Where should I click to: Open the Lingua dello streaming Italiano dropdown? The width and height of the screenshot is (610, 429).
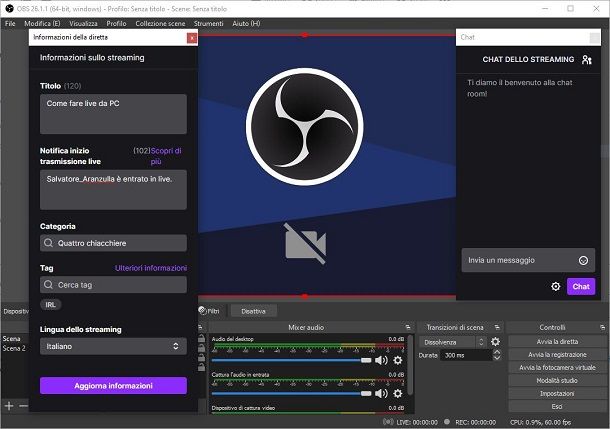113,346
